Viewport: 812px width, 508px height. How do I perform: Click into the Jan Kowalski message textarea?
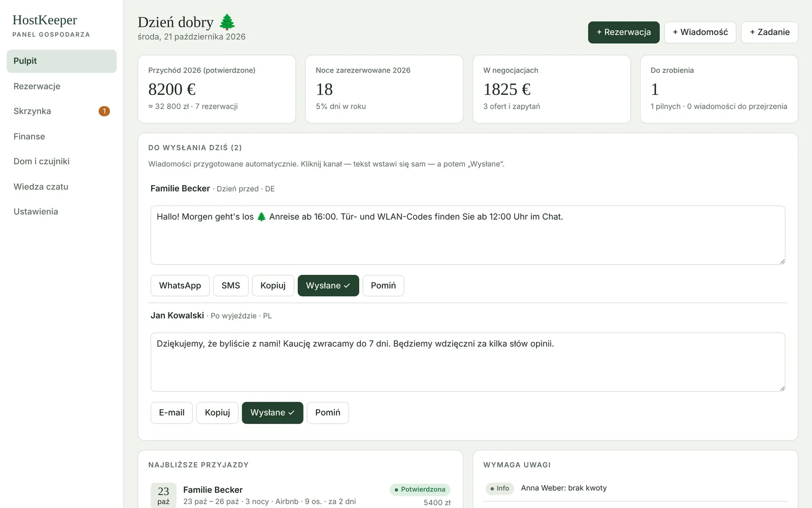(x=468, y=362)
